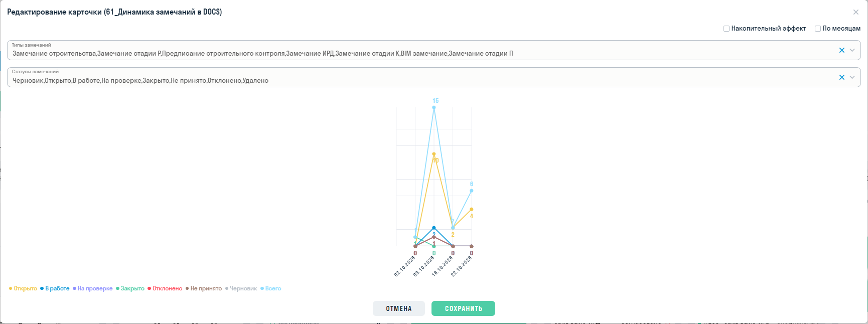Image resolution: width=868 pixels, height=324 pixels.
Task: Click the ОТМЕНА button
Action: [399, 308]
